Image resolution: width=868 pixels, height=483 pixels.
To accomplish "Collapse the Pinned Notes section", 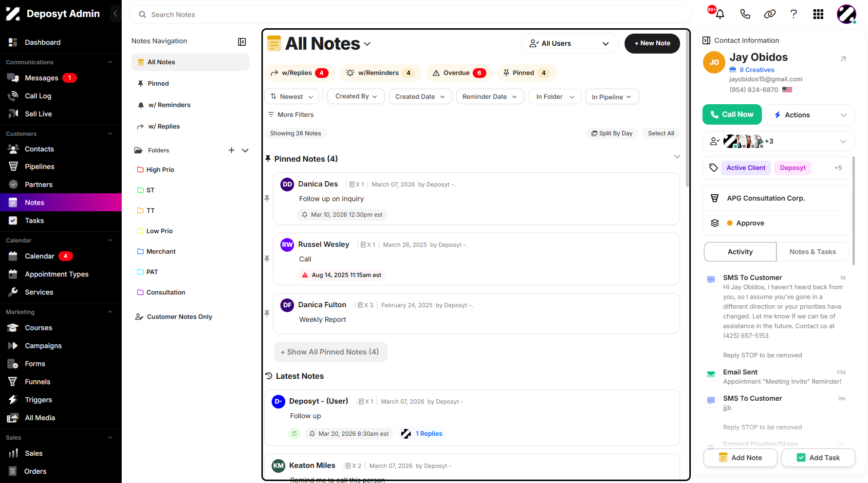I will coord(677,157).
